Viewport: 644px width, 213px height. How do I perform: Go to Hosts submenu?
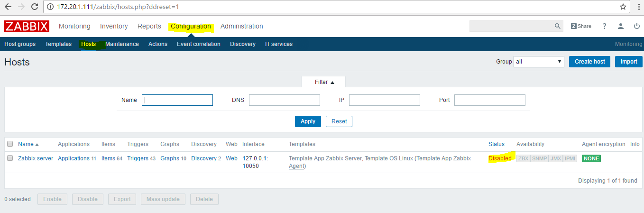click(x=88, y=44)
